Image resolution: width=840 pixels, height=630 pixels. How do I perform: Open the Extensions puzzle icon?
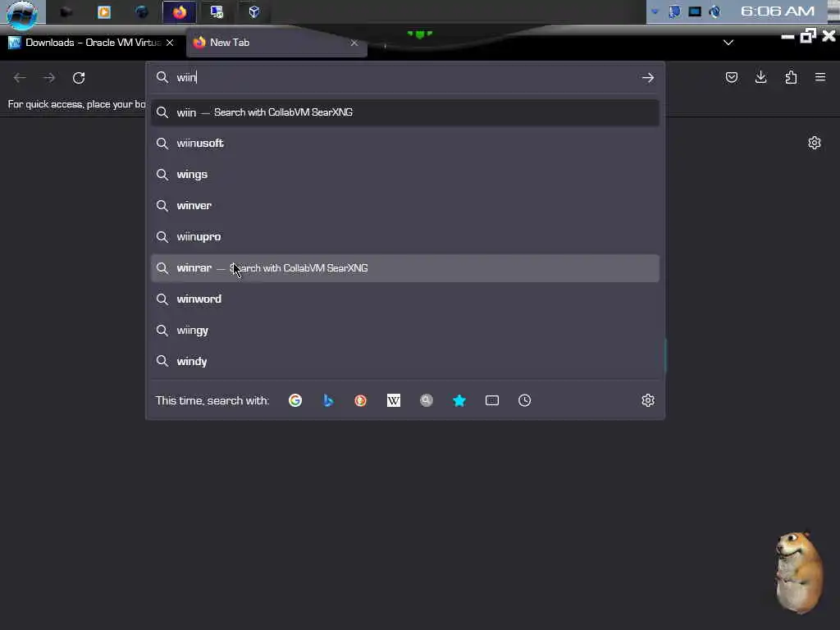pos(791,78)
